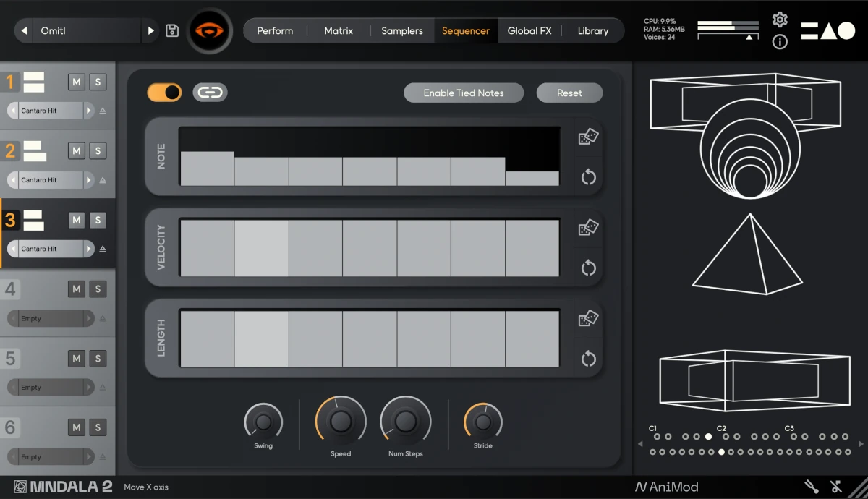
Task: Open the tuning fork tool in the status bar
Action: (812, 487)
